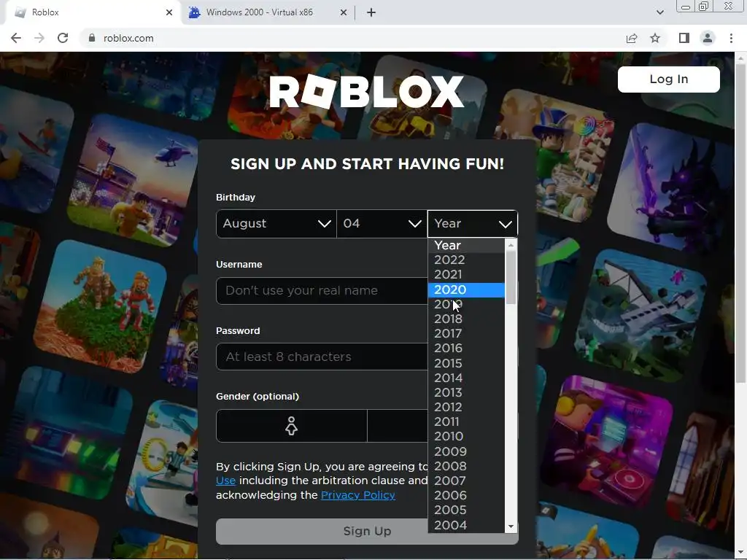Choose the highlighted 2020 option
The width and height of the screenshot is (747, 560).
[x=466, y=289]
